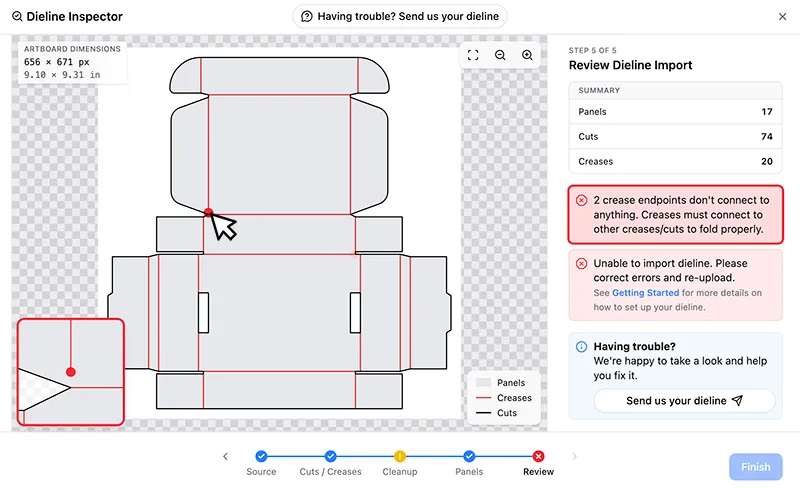
Task: Click the Creases legend line
Action: click(x=483, y=398)
